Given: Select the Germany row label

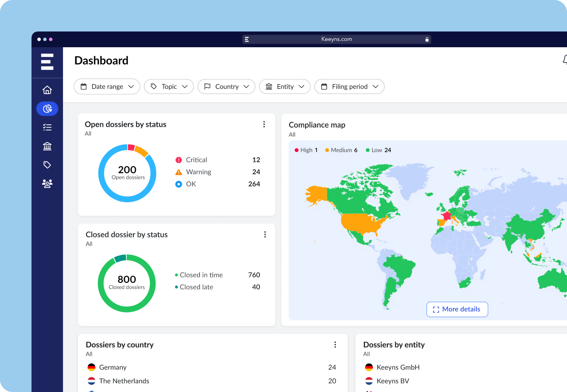Looking at the screenshot, I should pos(113,367).
